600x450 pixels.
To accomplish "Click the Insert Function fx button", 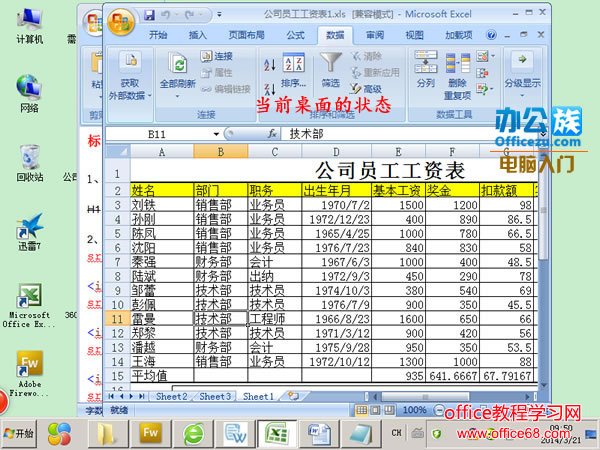I will pyautogui.click(x=272, y=134).
